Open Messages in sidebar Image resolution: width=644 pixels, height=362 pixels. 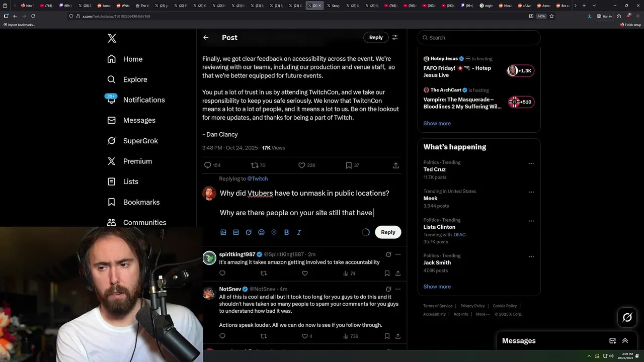click(x=131, y=120)
